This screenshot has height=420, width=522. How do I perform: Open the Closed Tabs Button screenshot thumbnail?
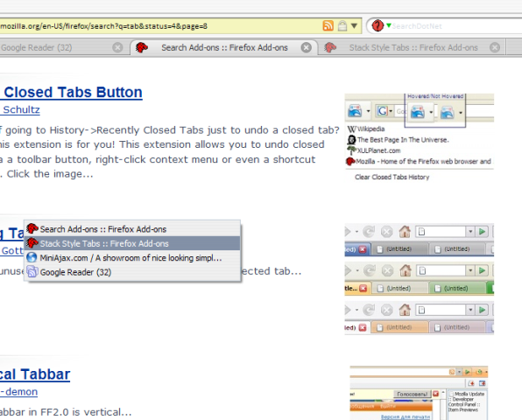420,137
